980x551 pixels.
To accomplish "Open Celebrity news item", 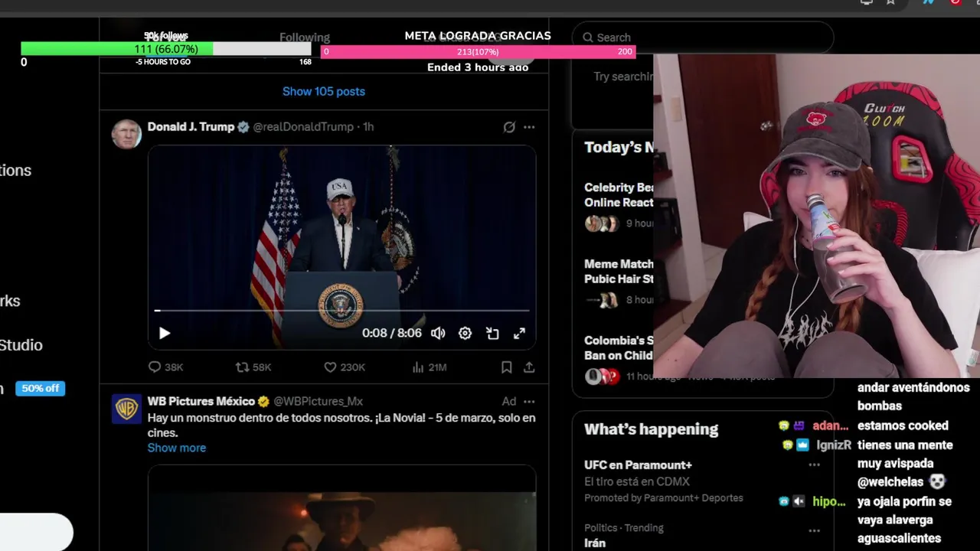I will (x=619, y=195).
